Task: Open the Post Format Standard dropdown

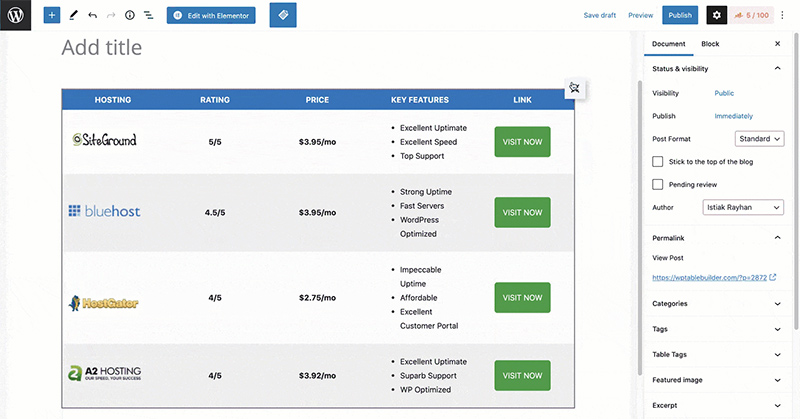Action: coord(759,139)
